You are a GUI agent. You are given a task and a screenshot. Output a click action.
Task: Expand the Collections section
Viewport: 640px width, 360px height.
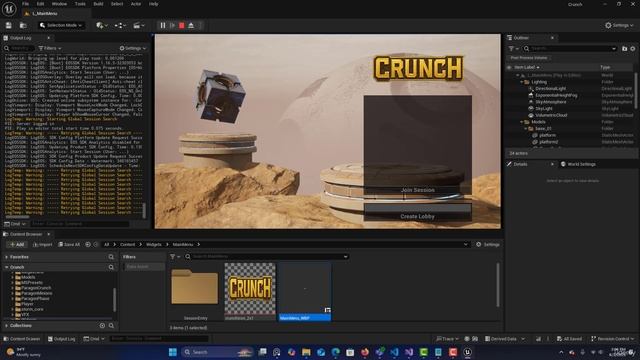click(7, 326)
